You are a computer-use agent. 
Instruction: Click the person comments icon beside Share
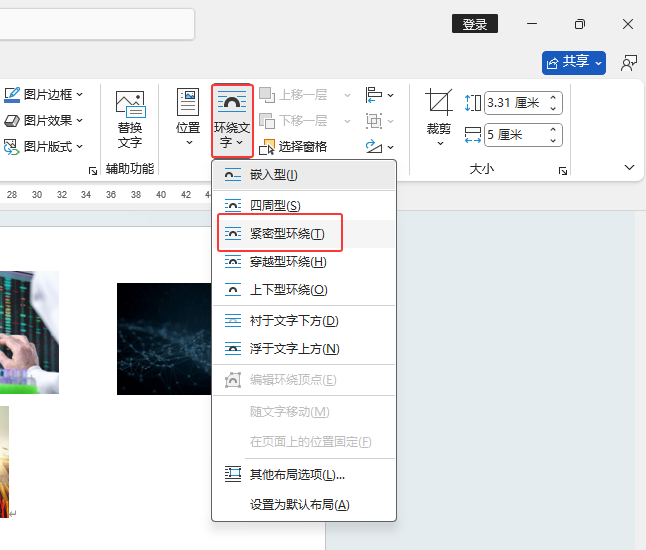(x=629, y=63)
